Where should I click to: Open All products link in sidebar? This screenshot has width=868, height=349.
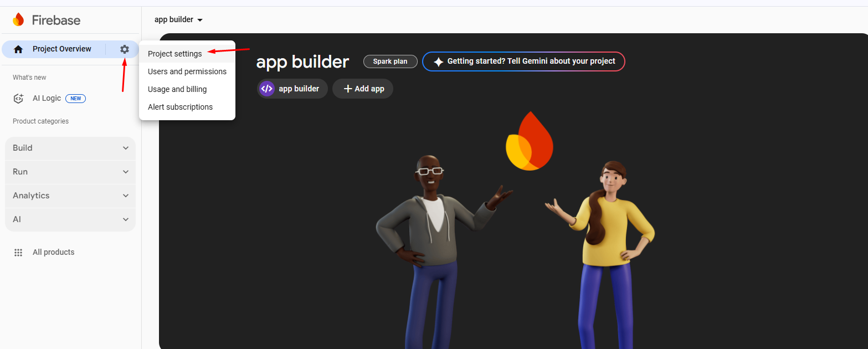click(x=53, y=253)
